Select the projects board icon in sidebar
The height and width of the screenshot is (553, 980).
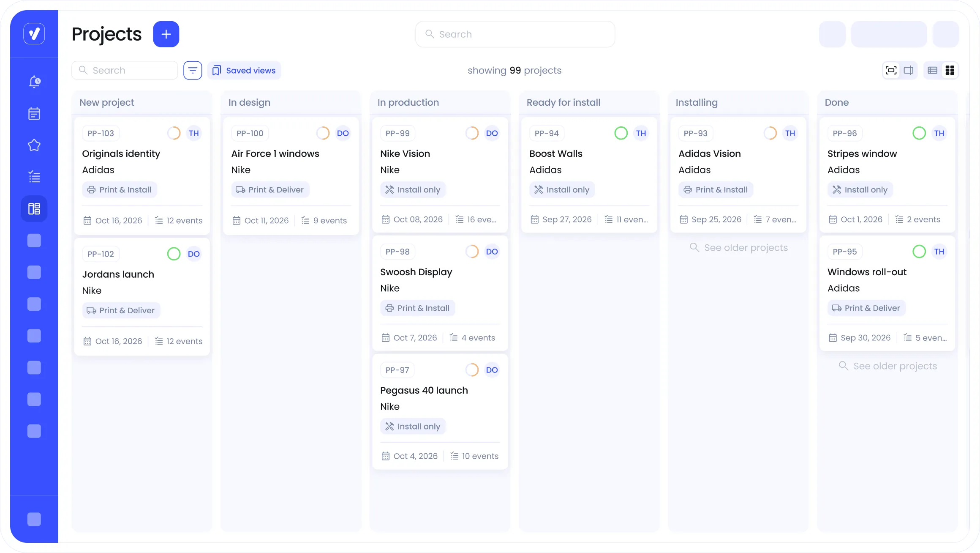point(34,208)
